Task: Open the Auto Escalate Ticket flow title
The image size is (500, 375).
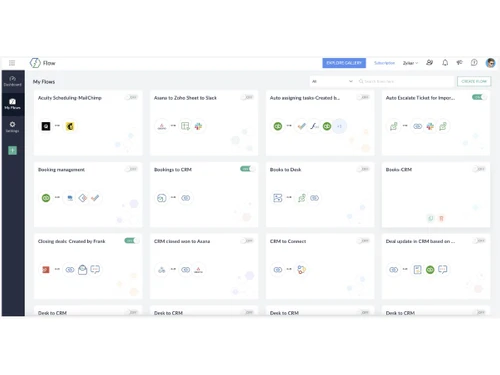Action: click(420, 98)
